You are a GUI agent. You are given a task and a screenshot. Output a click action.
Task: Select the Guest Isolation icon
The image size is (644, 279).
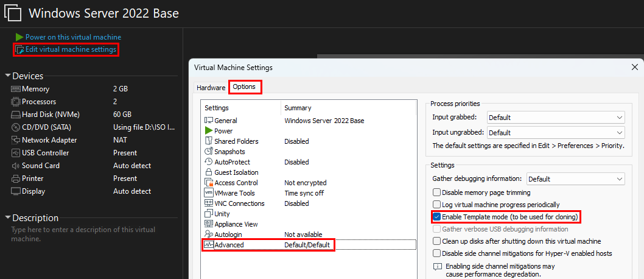(209, 172)
